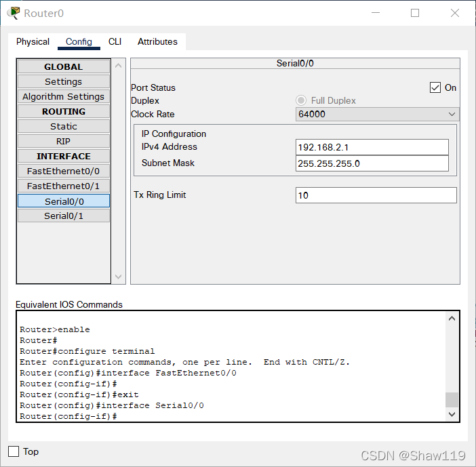Open RIP routing configuration

(63, 141)
